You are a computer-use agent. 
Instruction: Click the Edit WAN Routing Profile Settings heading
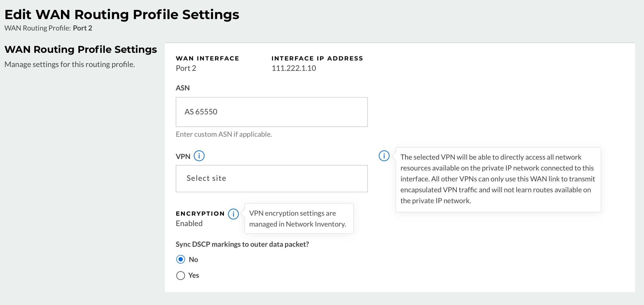[122, 14]
